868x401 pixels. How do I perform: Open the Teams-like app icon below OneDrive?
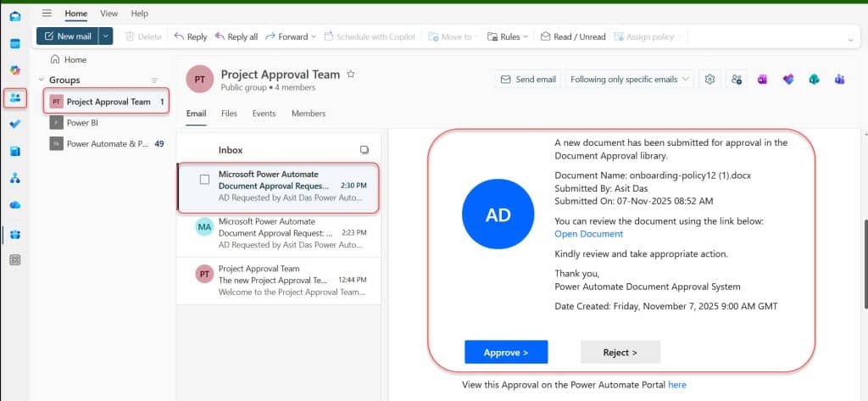[15, 234]
